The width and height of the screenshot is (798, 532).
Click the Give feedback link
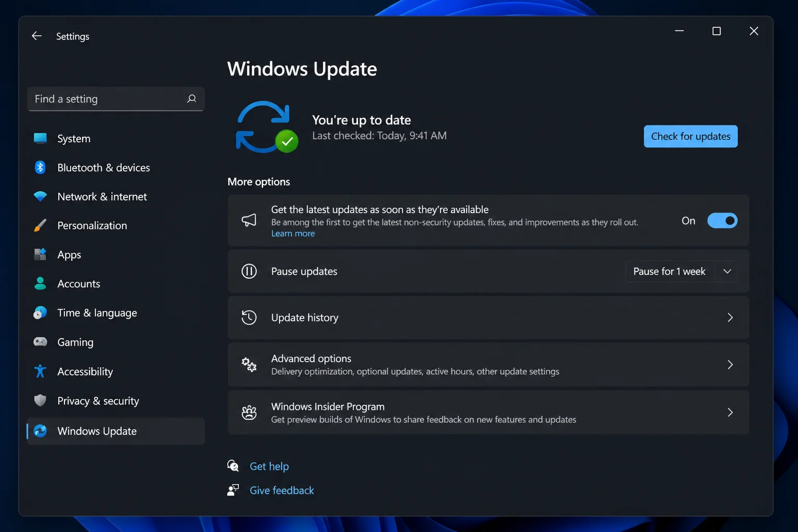tap(282, 490)
